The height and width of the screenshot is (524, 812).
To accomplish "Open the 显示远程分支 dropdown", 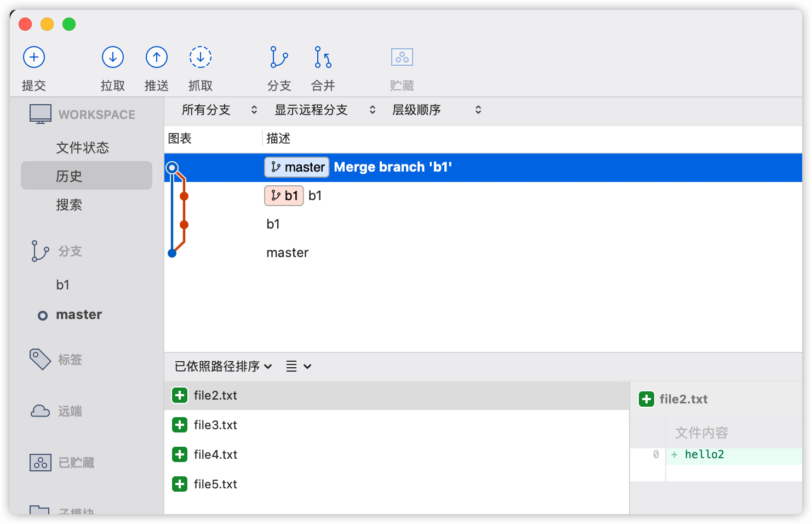I will pyautogui.click(x=324, y=110).
